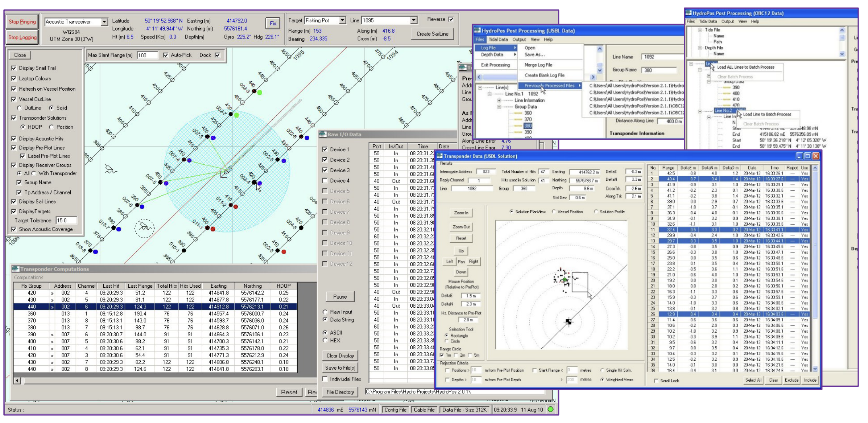This screenshot has width=868, height=423.
Task: Enable the Device 4 checkbox
Action: pyautogui.click(x=325, y=181)
